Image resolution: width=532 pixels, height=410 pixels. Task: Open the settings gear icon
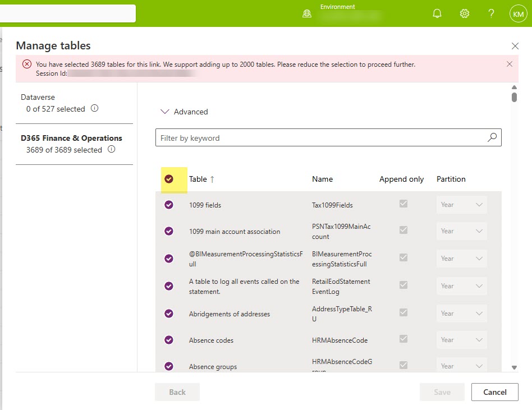(465, 13)
